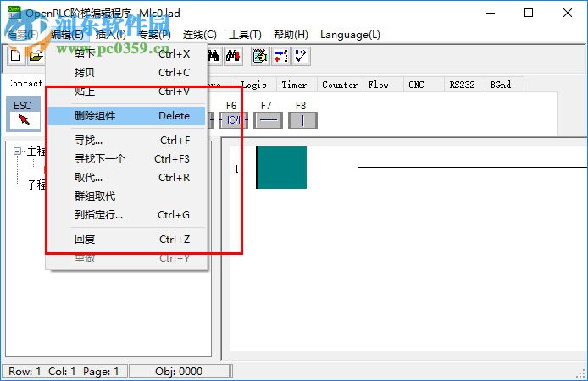588x381 pixels.
Task: Click the binoculars Find Next icon with red mark
Action: coord(233,57)
